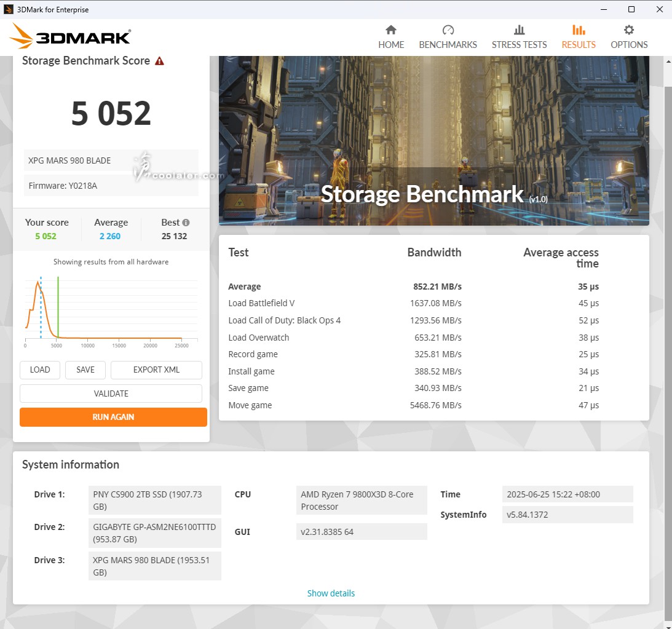Click the 3DMark app icon in title bar
672x629 pixels.
click(8, 9)
